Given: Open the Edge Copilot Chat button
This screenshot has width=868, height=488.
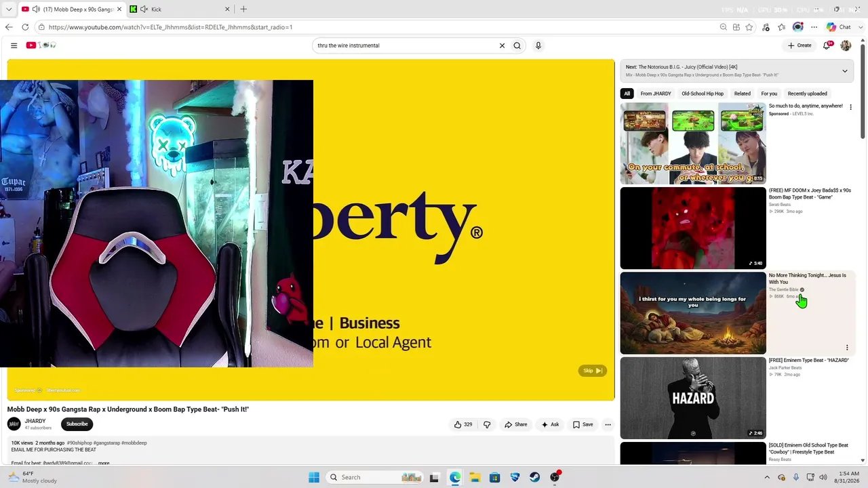Looking at the screenshot, I should pos(839,27).
